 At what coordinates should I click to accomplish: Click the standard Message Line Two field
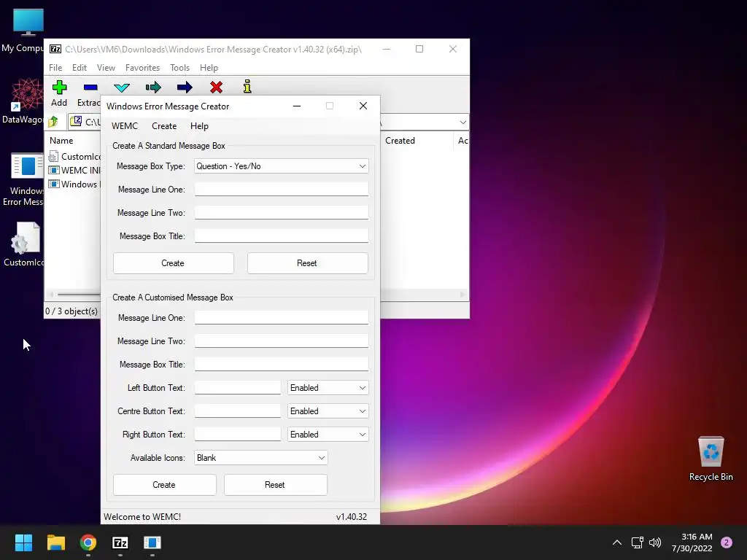pyautogui.click(x=281, y=212)
